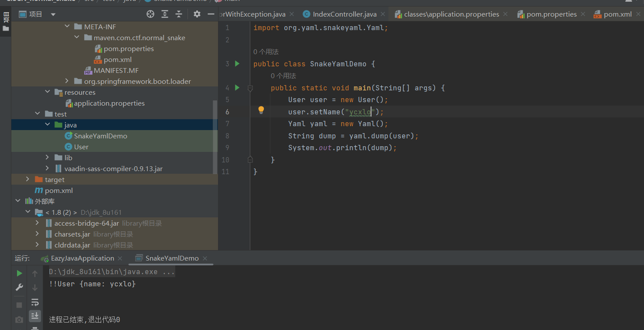The image size is (644, 330).
Task: Click line number 8 in the gutter
Action: 227,136
